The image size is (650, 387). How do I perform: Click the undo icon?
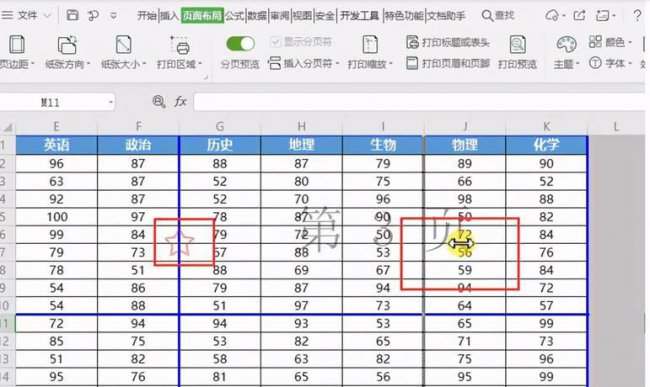pyautogui.click(x=93, y=16)
